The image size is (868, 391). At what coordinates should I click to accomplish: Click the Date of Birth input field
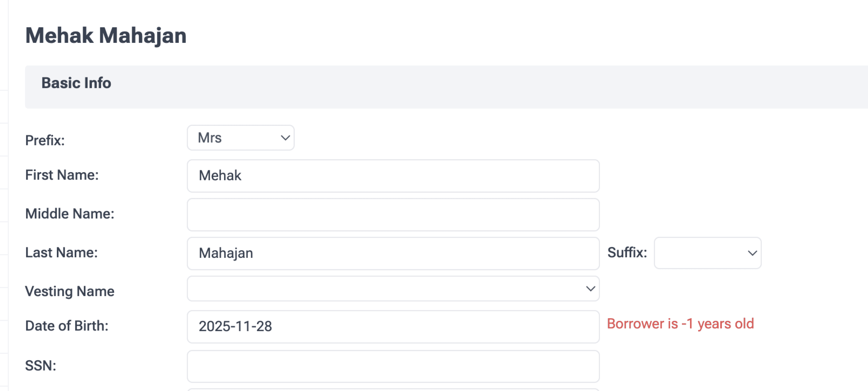pos(393,326)
